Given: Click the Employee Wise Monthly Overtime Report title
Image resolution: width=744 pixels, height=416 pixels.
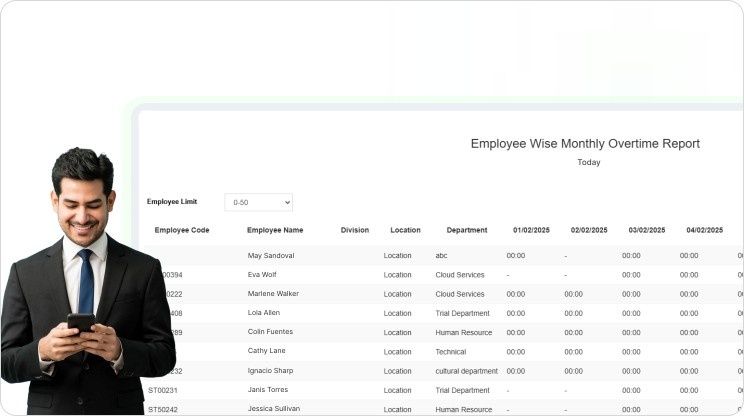Looking at the screenshot, I should (585, 144).
